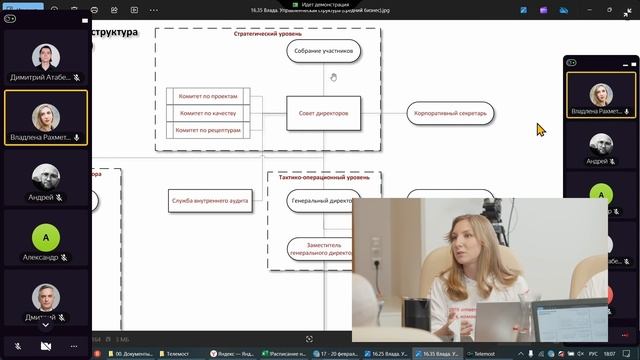Click the blue edit icon in the title bar
Viewport: 640px width, 360px height.
coord(524,10)
